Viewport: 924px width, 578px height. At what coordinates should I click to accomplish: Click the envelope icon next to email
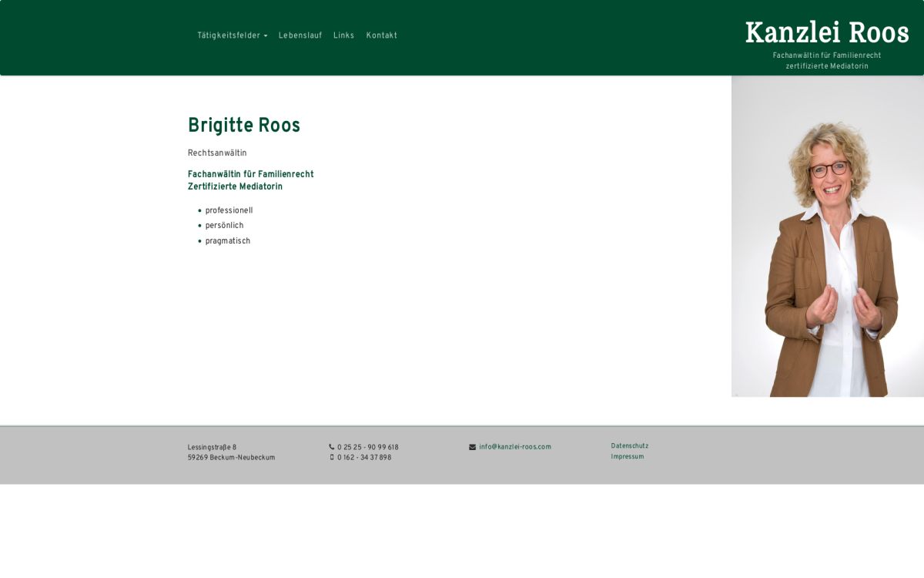[x=472, y=446]
